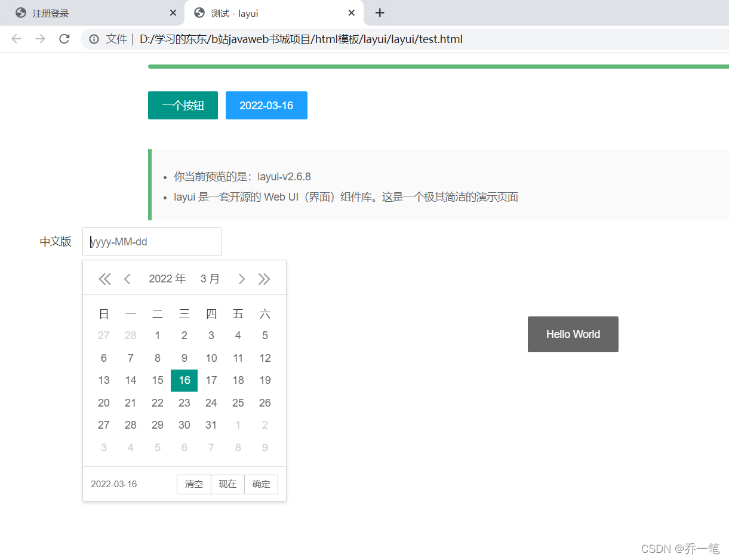Pick day 10 in calendar

(x=211, y=358)
